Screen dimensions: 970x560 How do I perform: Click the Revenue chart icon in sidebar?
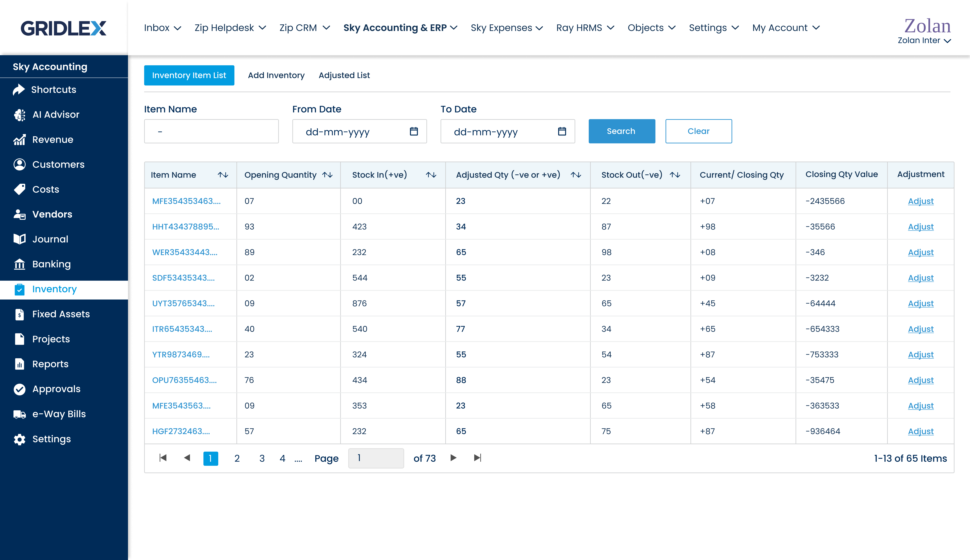(x=20, y=140)
